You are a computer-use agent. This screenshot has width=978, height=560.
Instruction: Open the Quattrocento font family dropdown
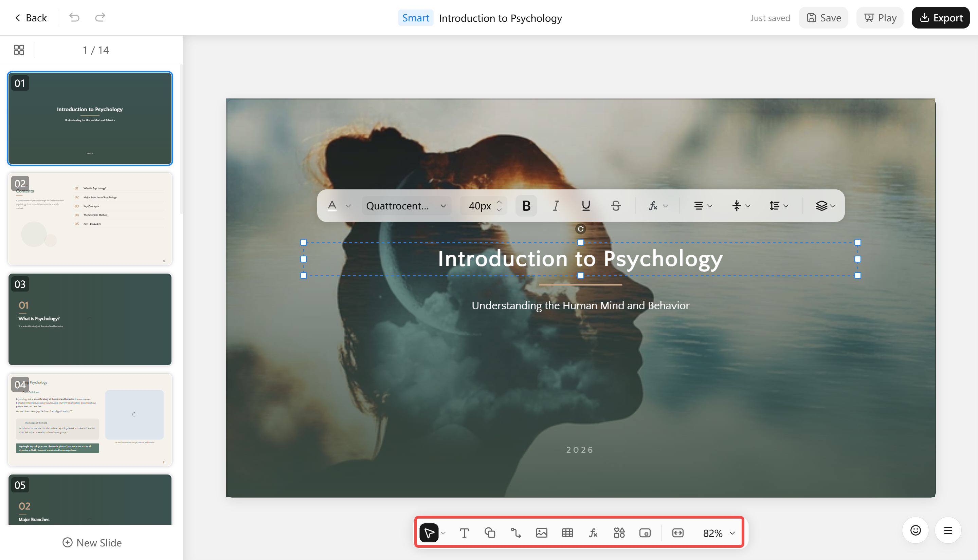tap(406, 206)
